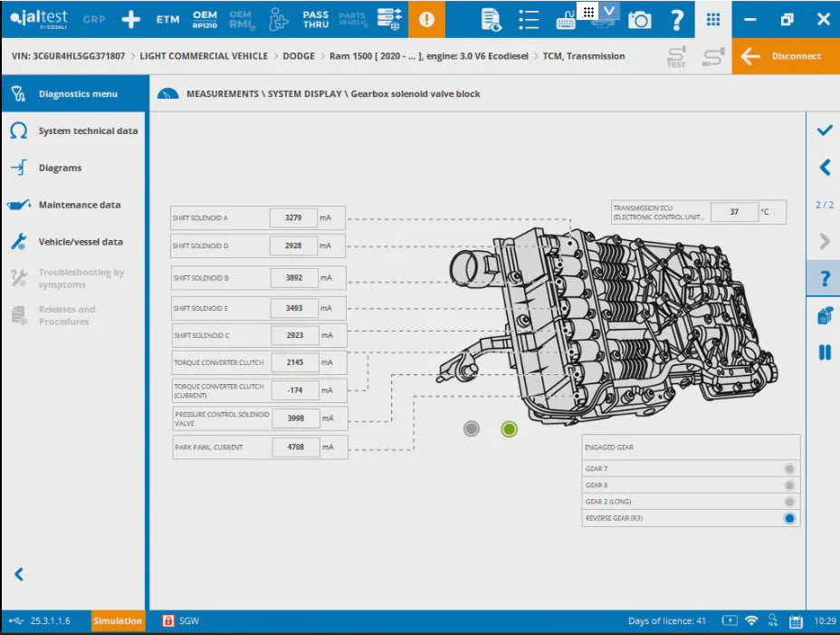Open the apps grid menu icon
840x635 pixels.
(713, 19)
